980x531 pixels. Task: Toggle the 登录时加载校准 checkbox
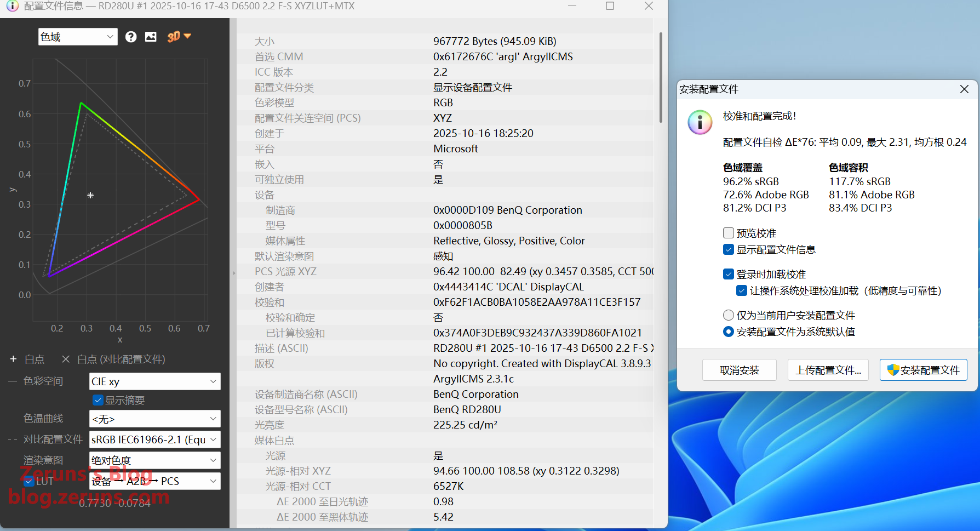click(729, 274)
